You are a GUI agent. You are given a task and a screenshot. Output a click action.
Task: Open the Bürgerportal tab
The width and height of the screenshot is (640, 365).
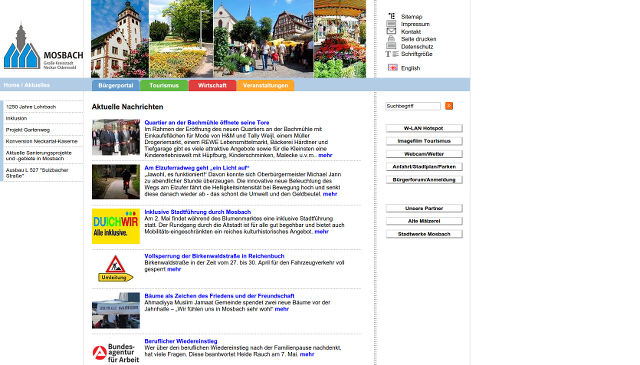(116, 85)
